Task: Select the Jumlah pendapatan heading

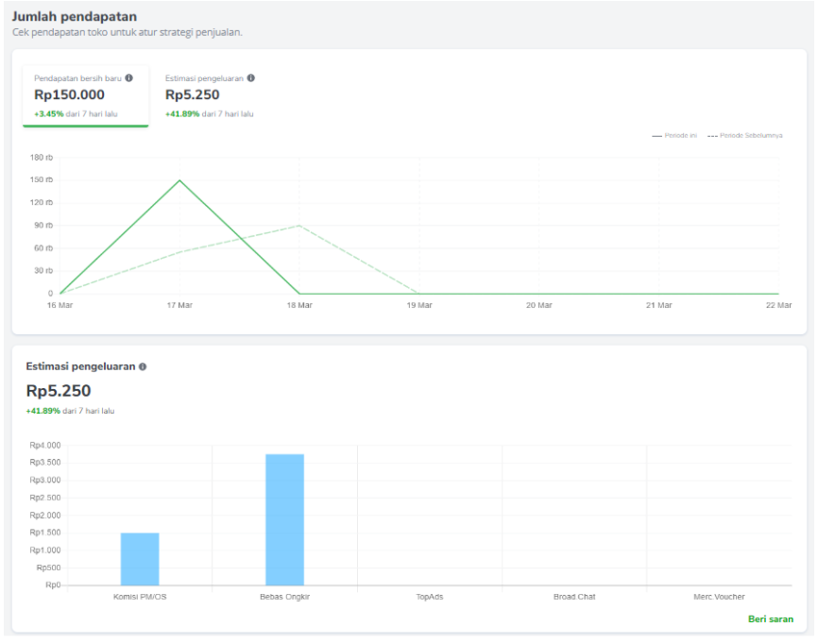Action: coord(75,17)
